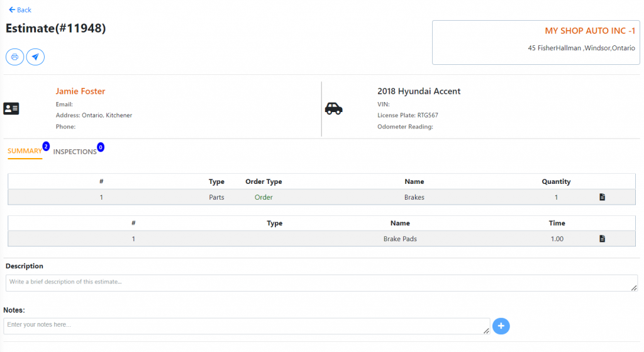Select the Summary tab
644x352 pixels.
25,151
